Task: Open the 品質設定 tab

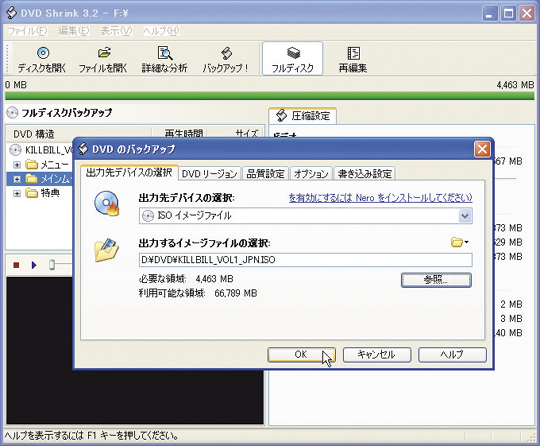Action: tap(266, 174)
